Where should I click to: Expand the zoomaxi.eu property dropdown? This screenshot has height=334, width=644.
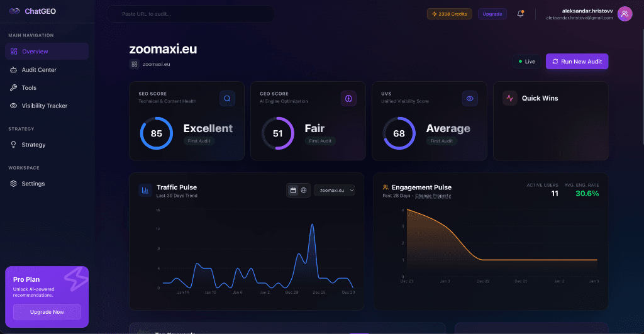coord(335,190)
